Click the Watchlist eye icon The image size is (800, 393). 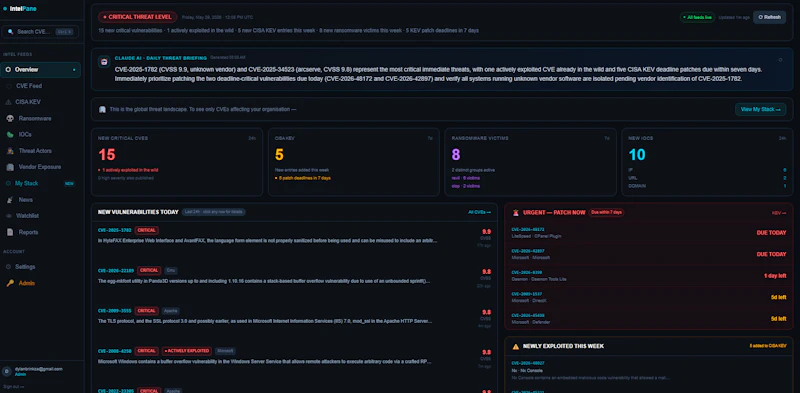(9, 216)
